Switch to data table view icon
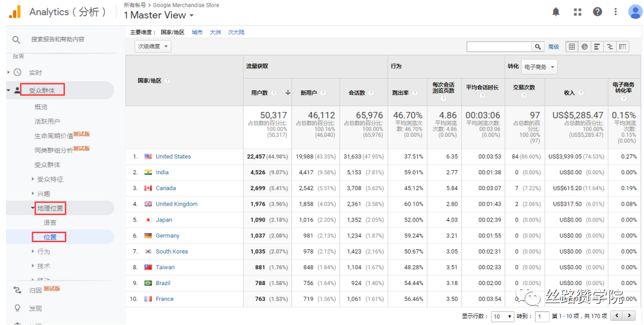644x325 pixels. pos(571,47)
